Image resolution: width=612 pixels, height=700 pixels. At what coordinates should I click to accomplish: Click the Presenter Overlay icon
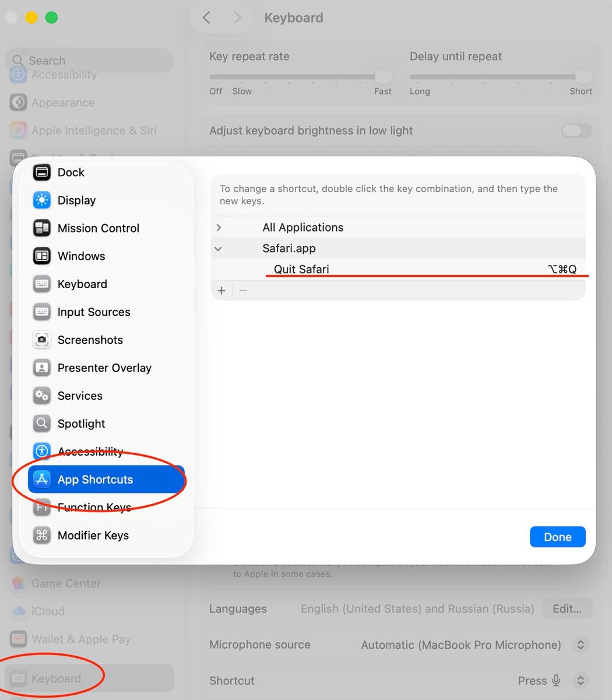point(42,368)
